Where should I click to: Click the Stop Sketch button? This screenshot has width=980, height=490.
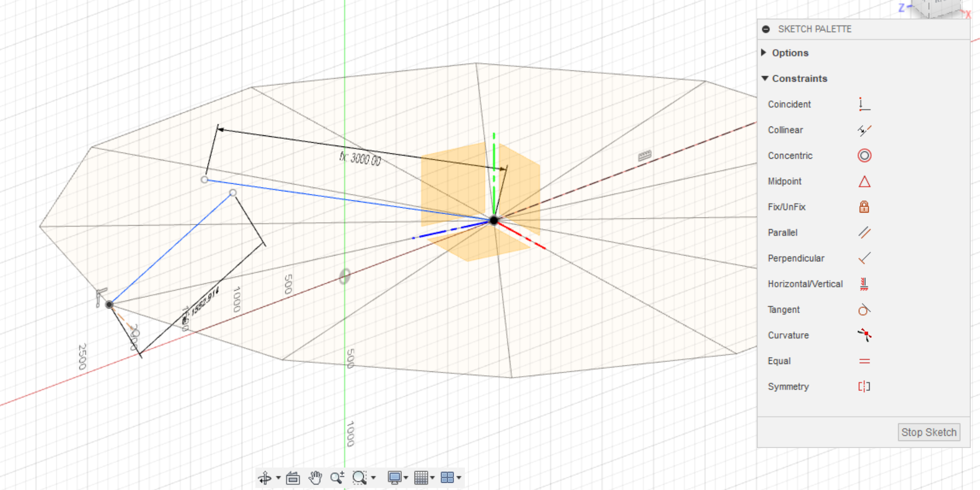928,432
